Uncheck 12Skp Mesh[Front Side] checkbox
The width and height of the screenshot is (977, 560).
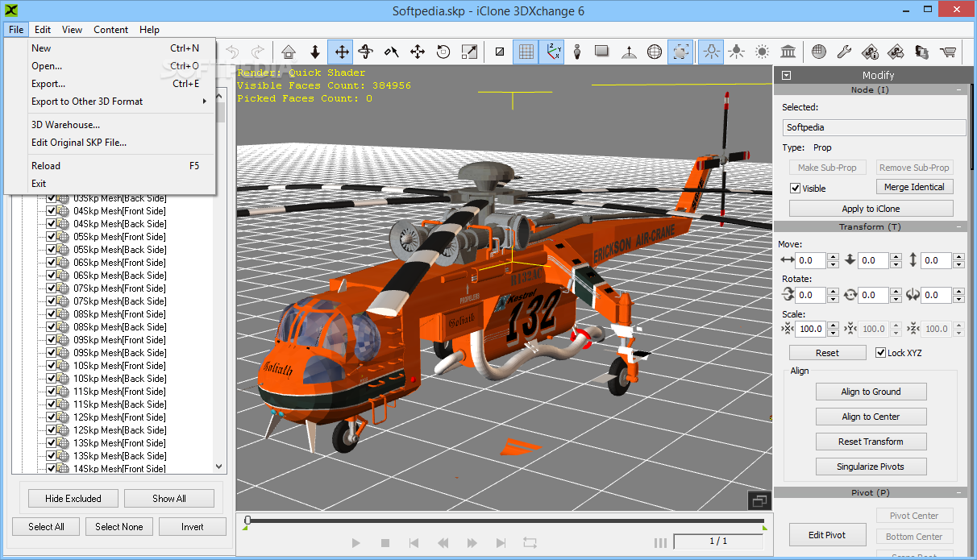(51, 417)
